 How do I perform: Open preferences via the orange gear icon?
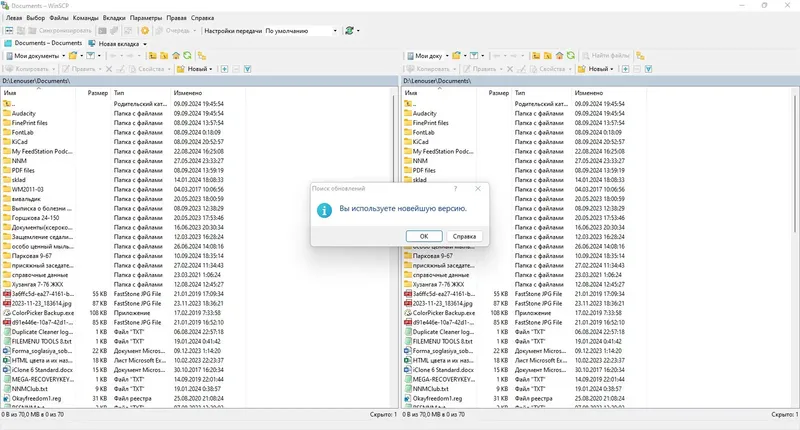(x=145, y=31)
